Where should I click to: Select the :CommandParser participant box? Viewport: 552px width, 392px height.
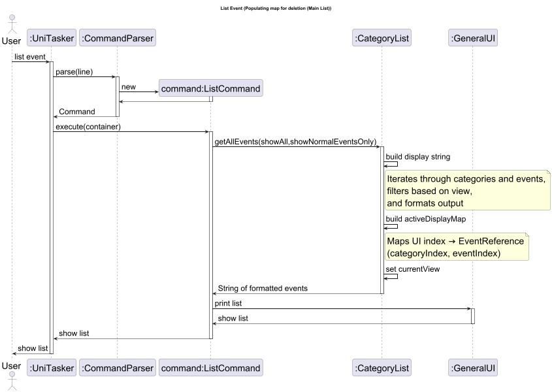tap(117, 37)
